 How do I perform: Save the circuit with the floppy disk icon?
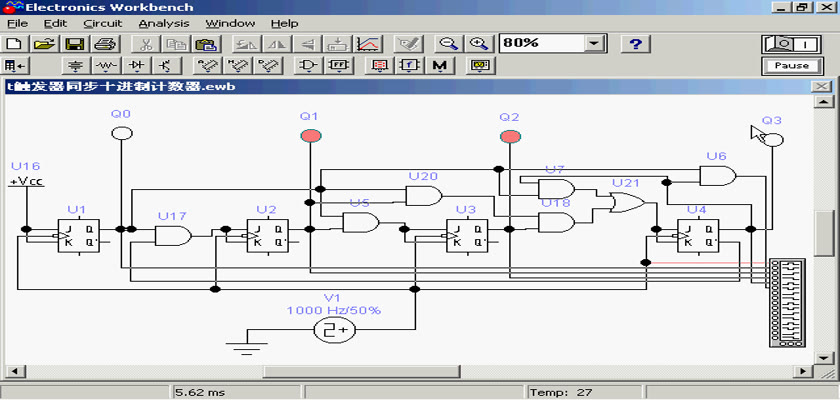pos(74,44)
